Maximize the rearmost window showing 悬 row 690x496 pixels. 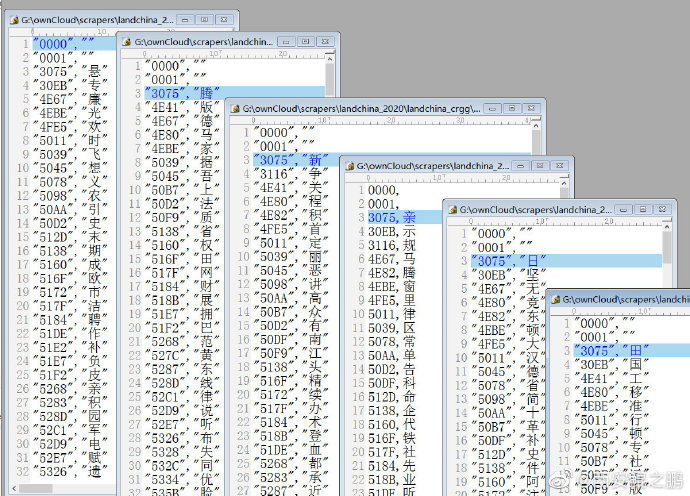coord(205,20)
